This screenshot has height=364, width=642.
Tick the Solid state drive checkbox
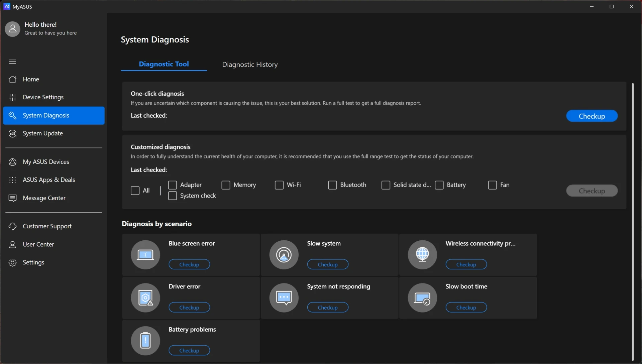click(x=386, y=185)
